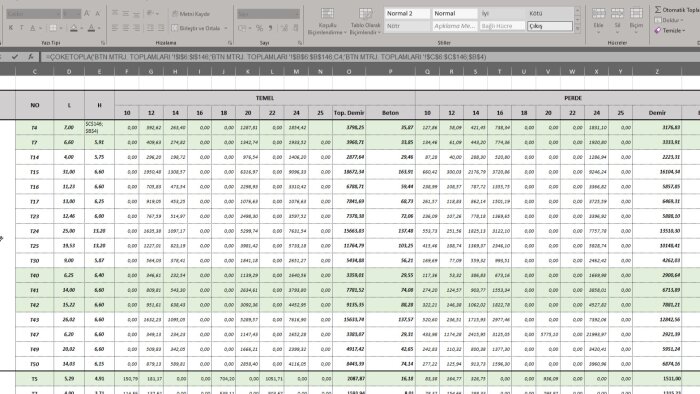Apply the Kötü cell style
This screenshot has width=700, height=394.
coord(550,13)
